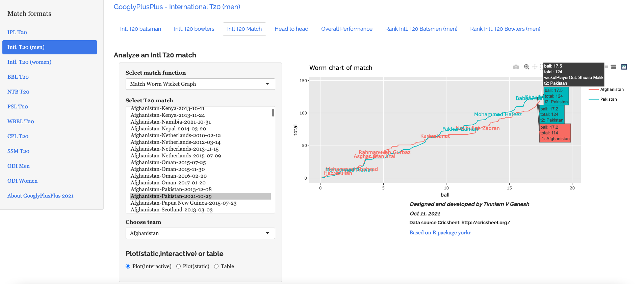The image size is (644, 284).
Task: Click the match list scrollbar thumb
Action: (x=273, y=113)
